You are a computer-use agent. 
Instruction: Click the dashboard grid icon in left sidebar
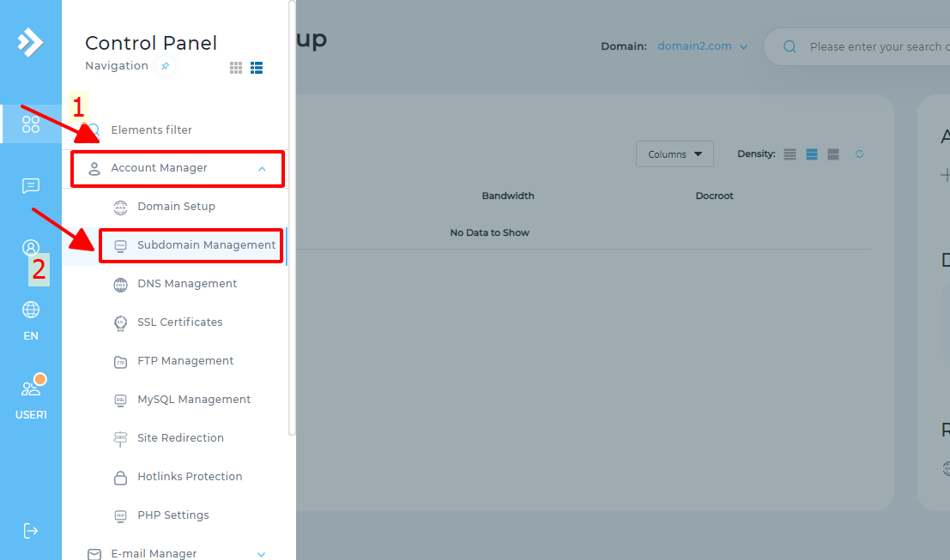[31, 124]
